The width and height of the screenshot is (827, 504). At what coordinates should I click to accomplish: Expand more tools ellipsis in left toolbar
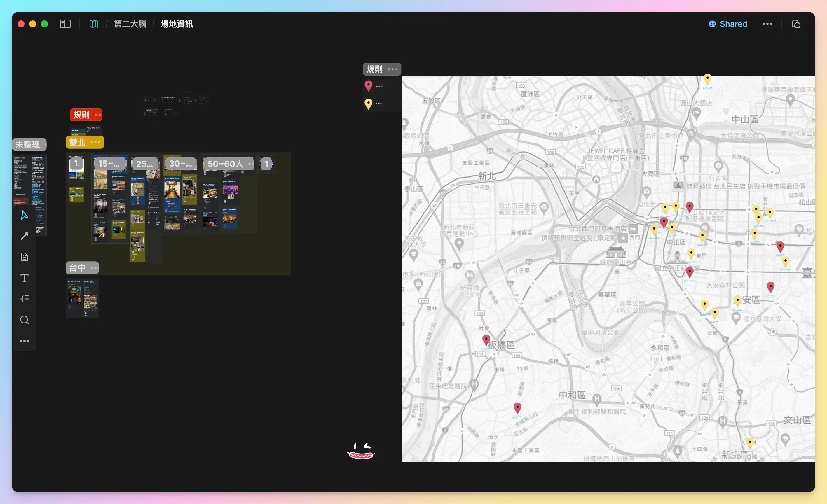coord(24,341)
